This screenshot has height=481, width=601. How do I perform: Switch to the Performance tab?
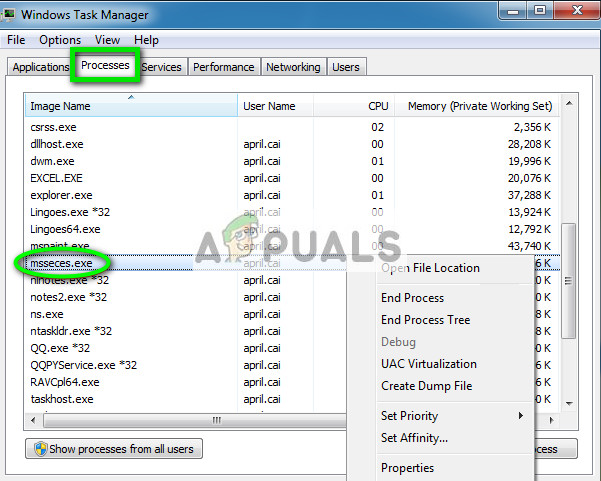tap(223, 67)
